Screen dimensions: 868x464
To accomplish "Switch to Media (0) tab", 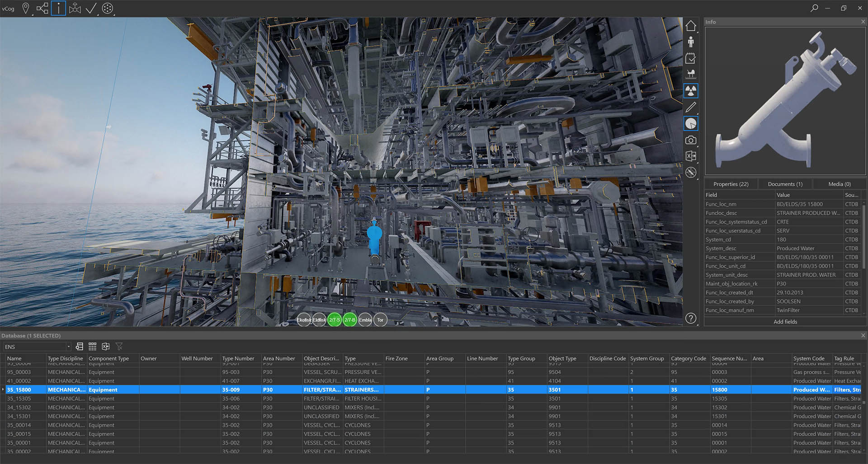I will coord(840,184).
